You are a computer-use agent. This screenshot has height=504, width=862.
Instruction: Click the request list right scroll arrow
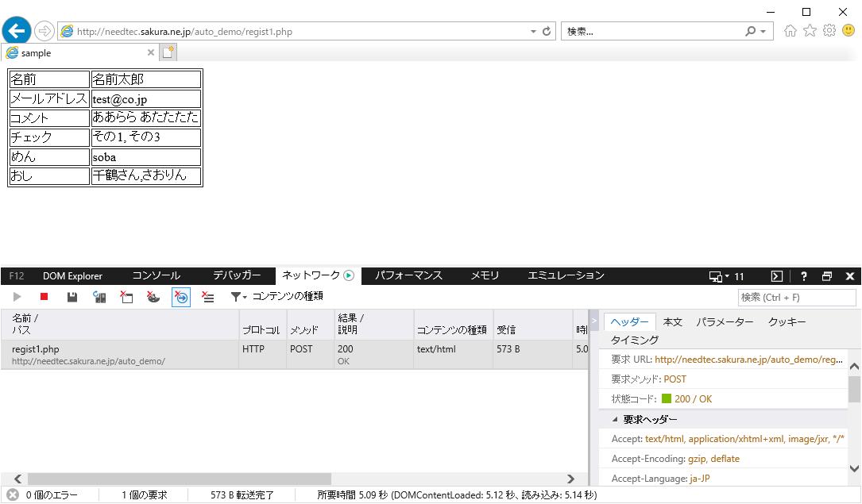[x=570, y=479]
